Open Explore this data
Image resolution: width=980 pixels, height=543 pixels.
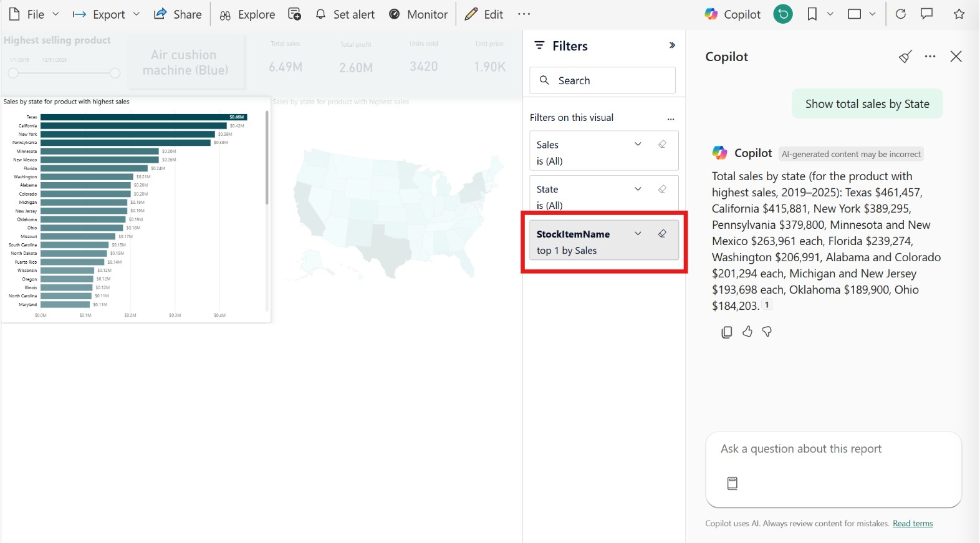(247, 14)
